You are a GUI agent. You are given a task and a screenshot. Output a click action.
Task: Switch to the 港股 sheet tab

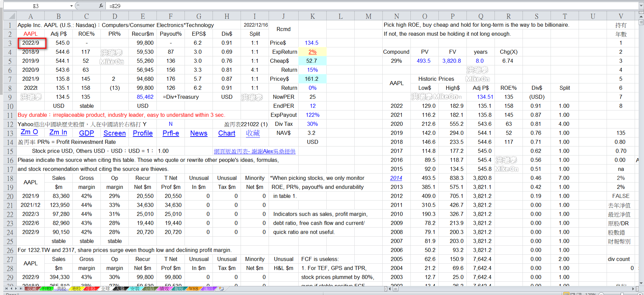pos(76,289)
